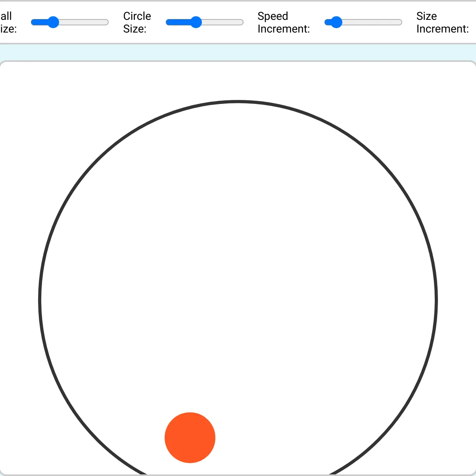Click the partially visible Ball Size label
Image resolution: width=476 pixels, height=476 pixels.
pyautogui.click(x=8, y=22)
